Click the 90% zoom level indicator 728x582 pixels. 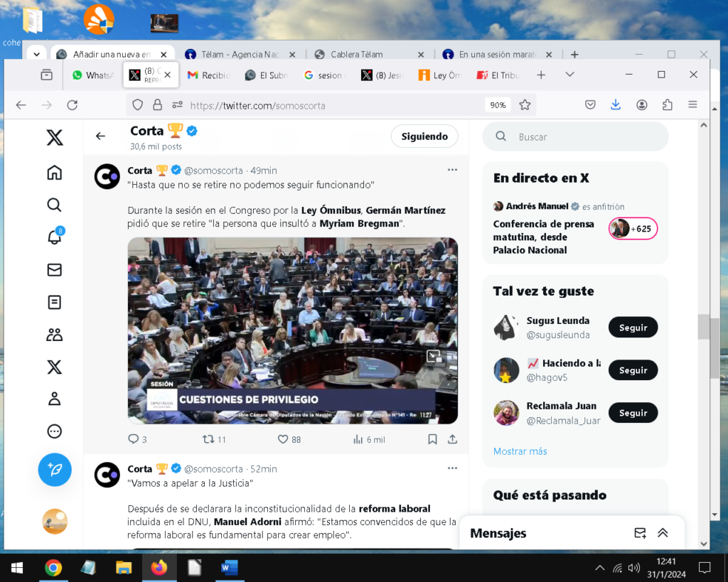tap(498, 105)
